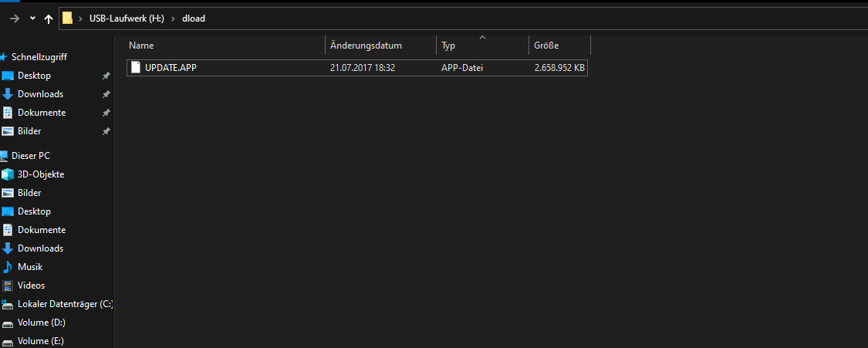
Task: Select the UPDATE.APP file icon
Action: [x=136, y=67]
